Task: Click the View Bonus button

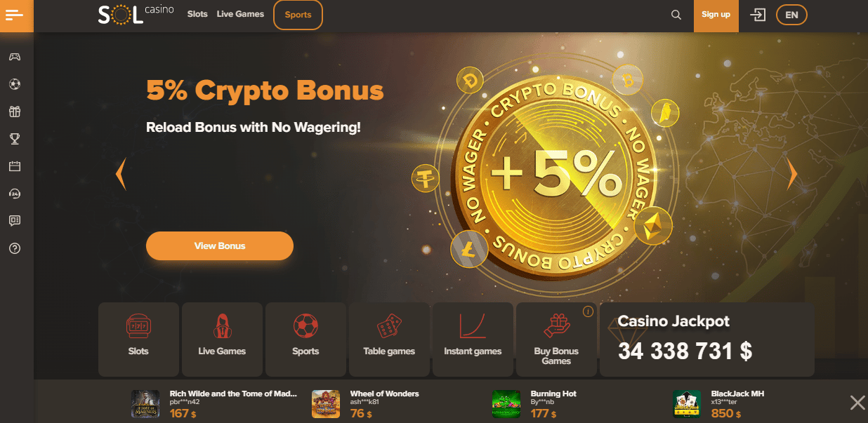Action: point(220,246)
